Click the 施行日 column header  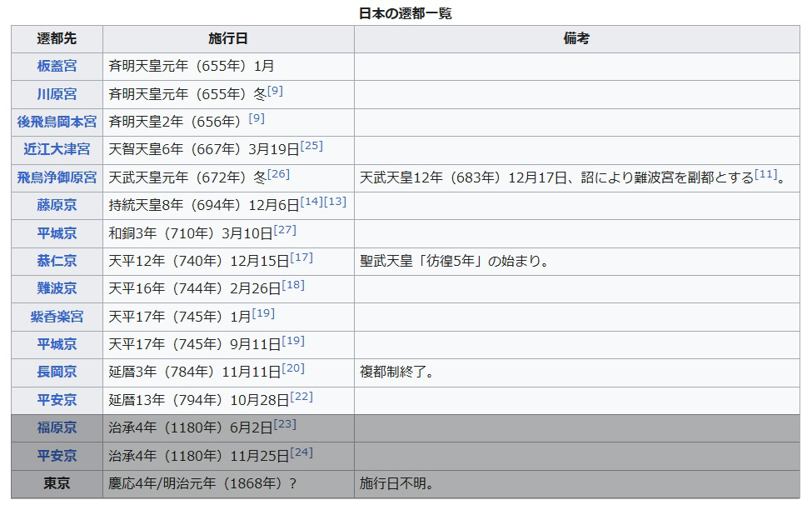[228, 39]
